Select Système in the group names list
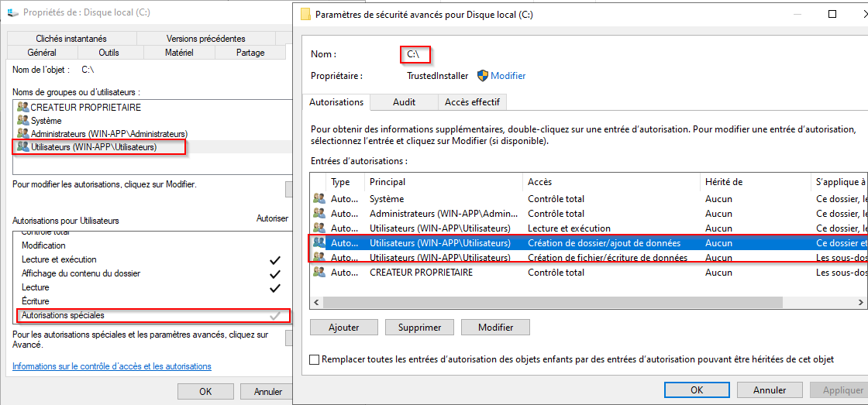This screenshot has height=405, width=868. 46,120
